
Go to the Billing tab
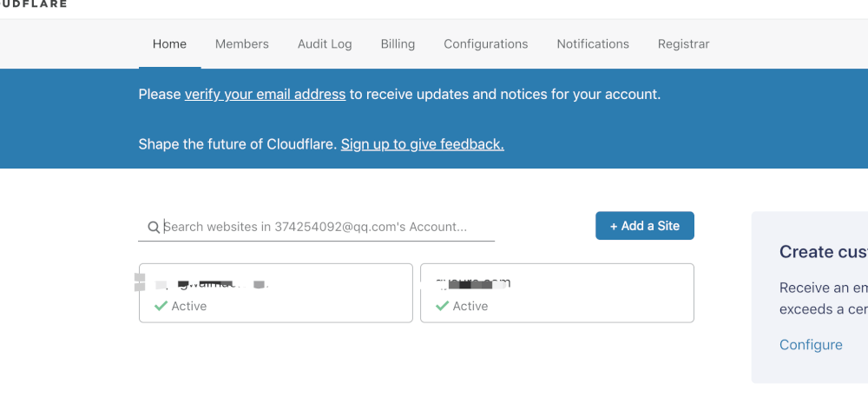tap(398, 43)
